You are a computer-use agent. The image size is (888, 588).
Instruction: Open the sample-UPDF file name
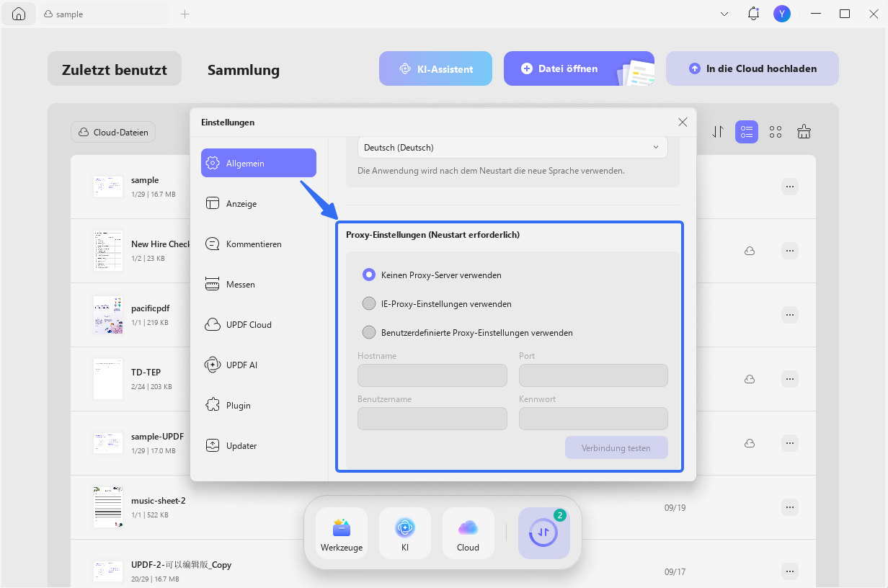(x=157, y=437)
